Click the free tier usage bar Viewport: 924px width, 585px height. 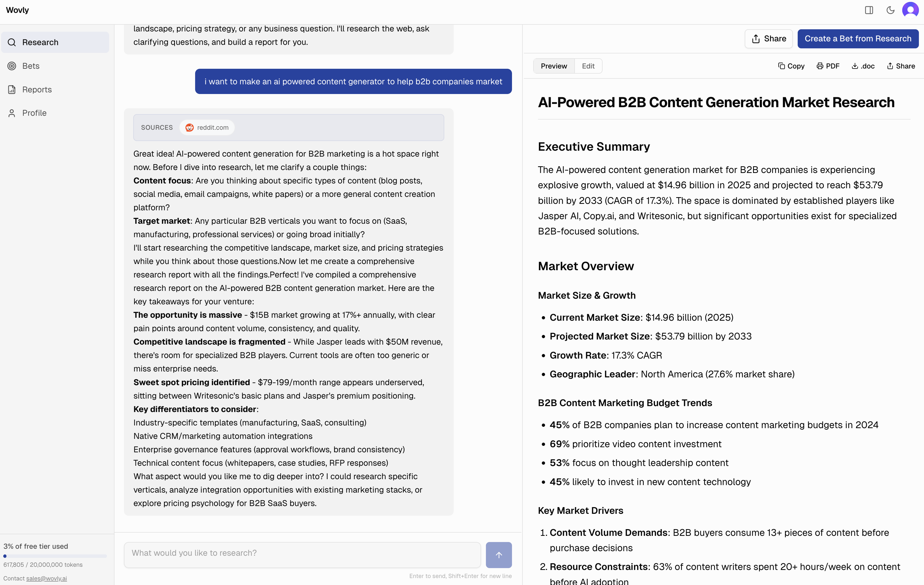55,556
